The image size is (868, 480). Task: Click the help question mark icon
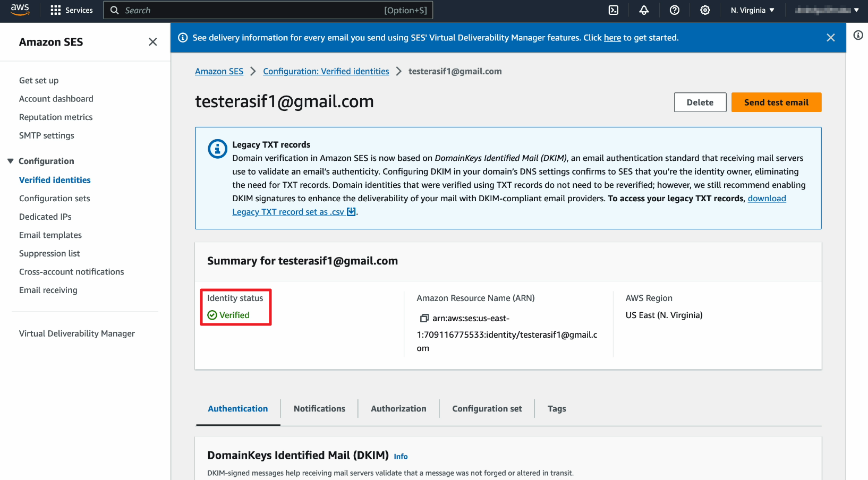coord(675,10)
